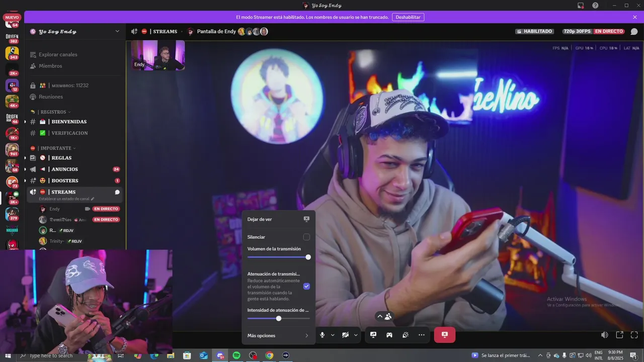The image size is (644, 362).
Task: Edit channel status pencil icon
Action: [x=93, y=199]
